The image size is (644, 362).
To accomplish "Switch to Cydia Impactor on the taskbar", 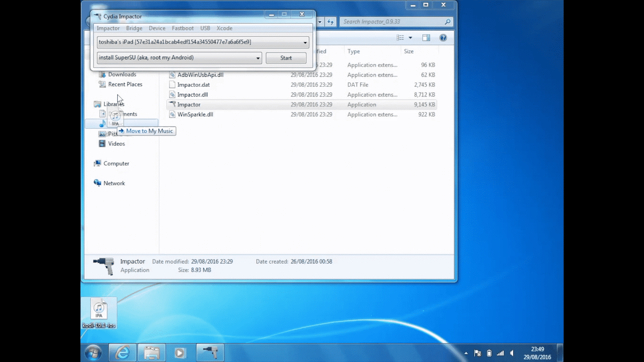I will (210, 353).
